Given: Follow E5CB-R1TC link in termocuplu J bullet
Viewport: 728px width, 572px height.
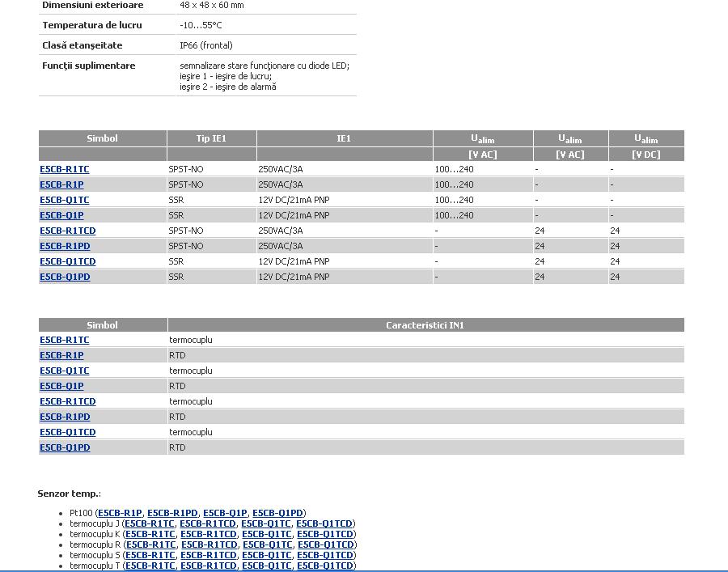Looking at the screenshot, I should click(x=150, y=523).
